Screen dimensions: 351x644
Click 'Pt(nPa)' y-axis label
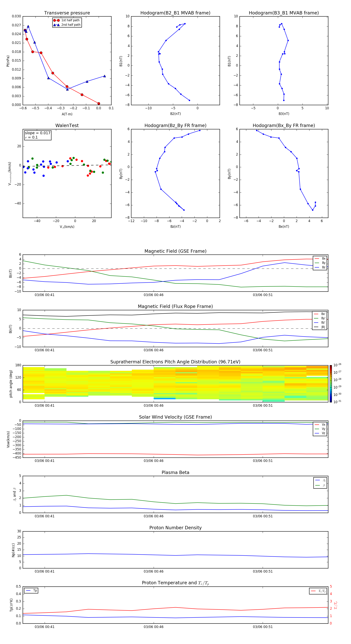(8, 61)
